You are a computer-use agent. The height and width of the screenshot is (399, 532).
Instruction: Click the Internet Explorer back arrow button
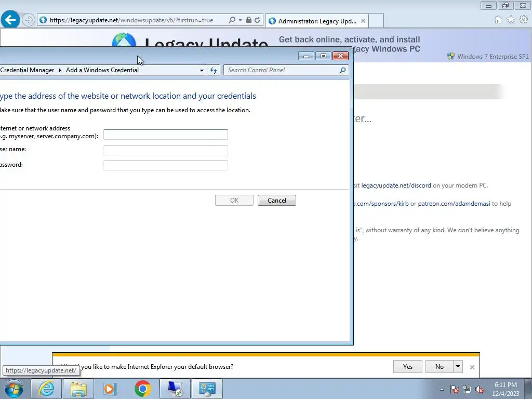coord(10,20)
